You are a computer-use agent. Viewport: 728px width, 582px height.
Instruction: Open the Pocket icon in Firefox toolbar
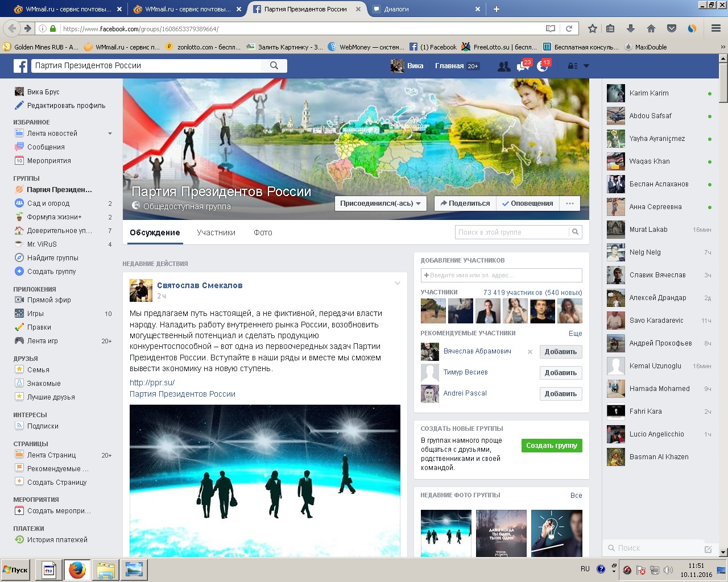pyautogui.click(x=672, y=28)
